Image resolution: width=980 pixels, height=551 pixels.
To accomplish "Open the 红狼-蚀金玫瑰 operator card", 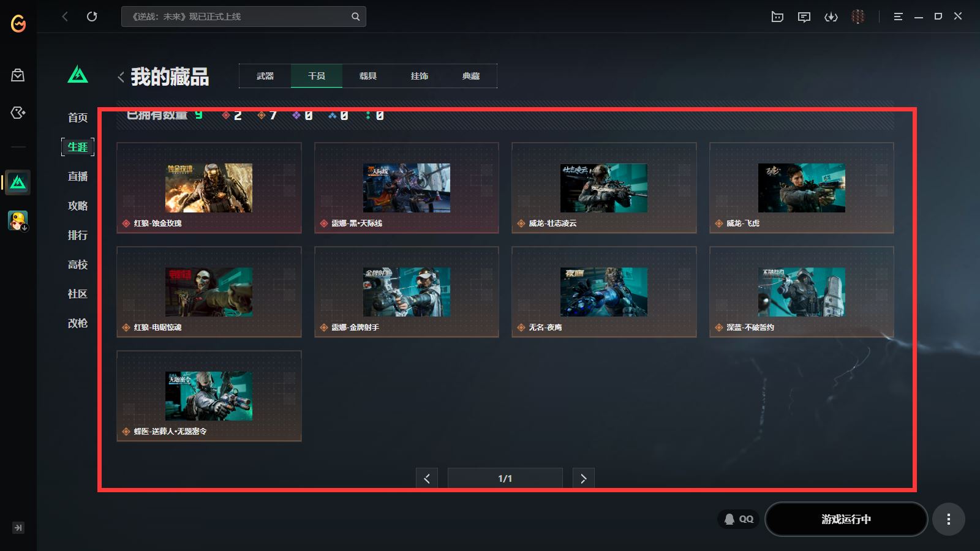I will point(209,188).
